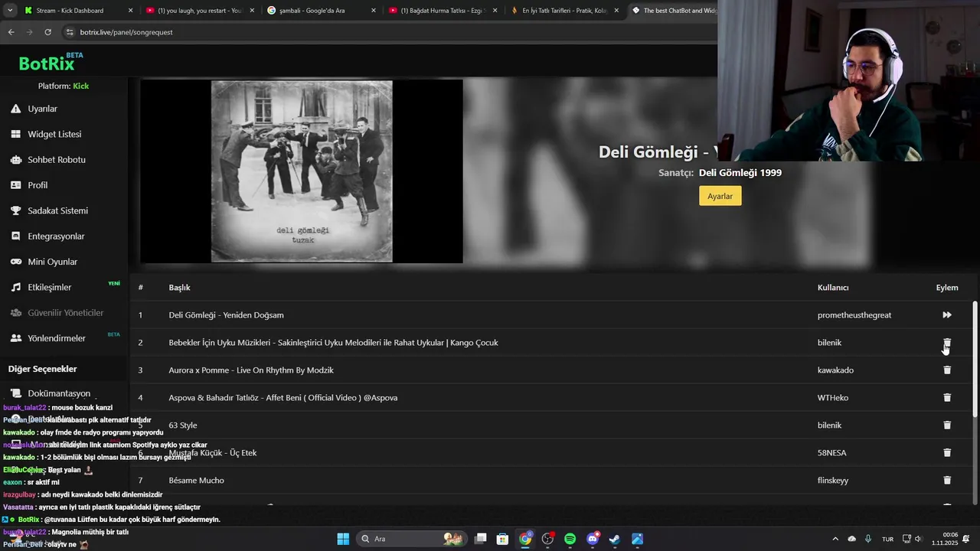This screenshot has width=980, height=551.
Task: Click the Yönlendirmeler people icon
Action: pyautogui.click(x=15, y=338)
